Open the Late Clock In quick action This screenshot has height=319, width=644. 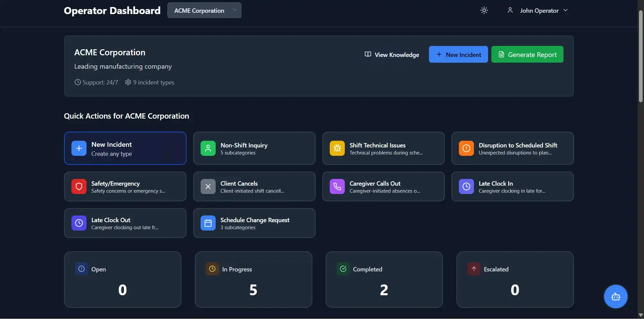coord(513,187)
